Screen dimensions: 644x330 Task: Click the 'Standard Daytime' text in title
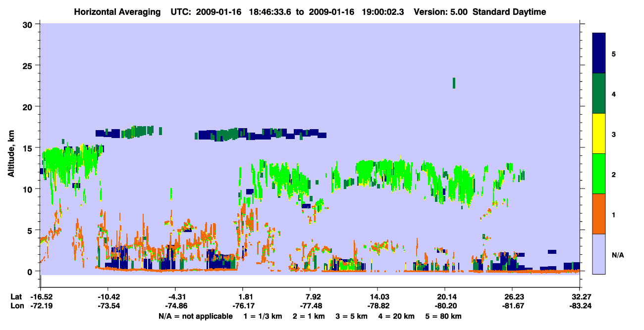(x=509, y=12)
